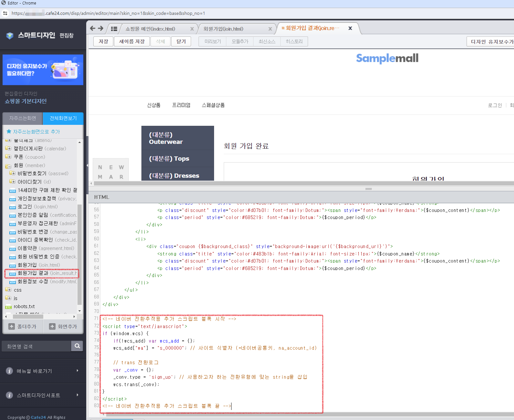This screenshot has width=514, height=420.
Task: Switch to the 회원가입(join.html) tab
Action: click(223, 29)
